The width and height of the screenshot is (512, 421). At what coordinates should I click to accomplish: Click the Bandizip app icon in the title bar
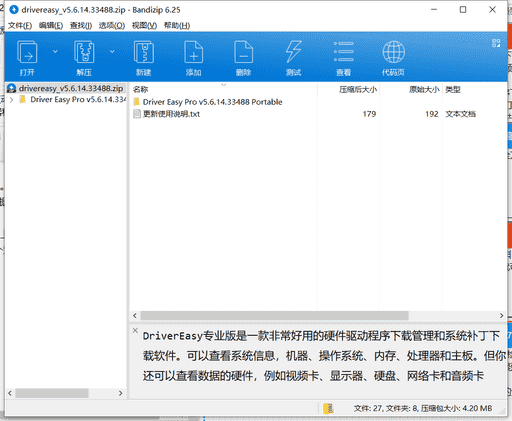[x=14, y=10]
